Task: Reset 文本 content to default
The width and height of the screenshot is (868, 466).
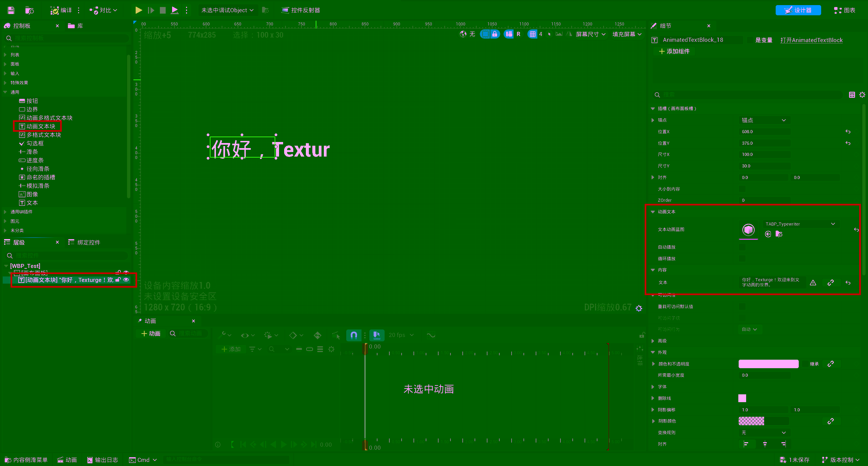Action: tap(848, 283)
